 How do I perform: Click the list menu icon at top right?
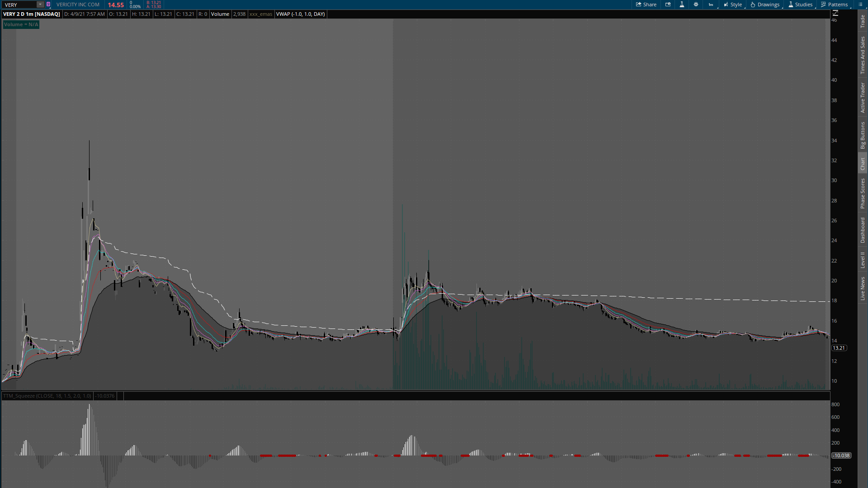[860, 5]
